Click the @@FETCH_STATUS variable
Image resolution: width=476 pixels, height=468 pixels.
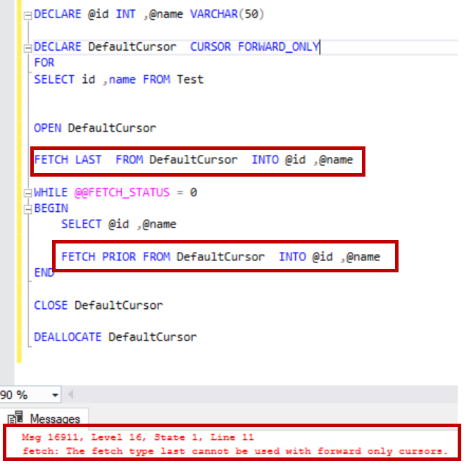point(122,192)
